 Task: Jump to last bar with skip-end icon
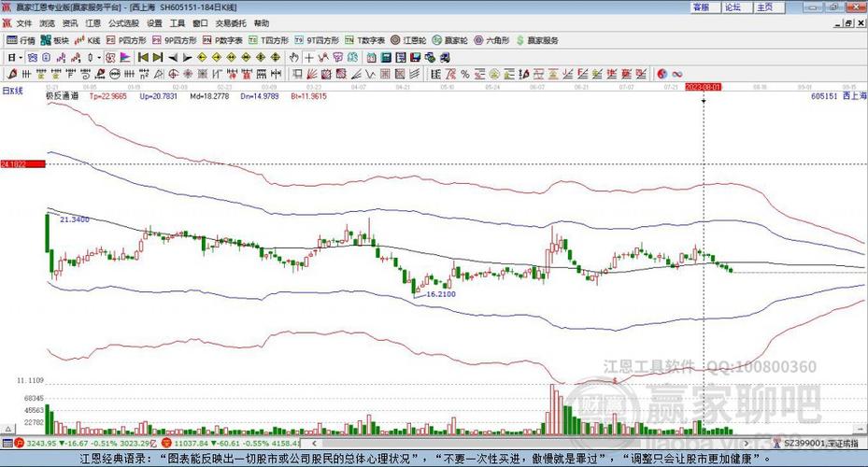[x=158, y=58]
